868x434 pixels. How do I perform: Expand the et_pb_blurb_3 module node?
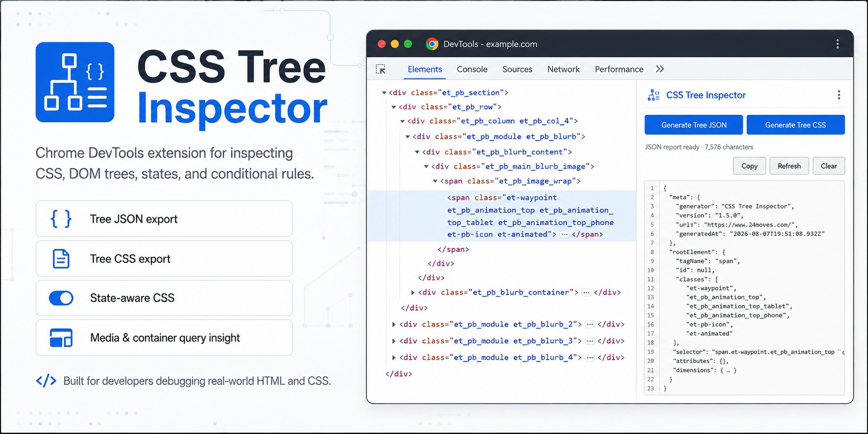pyautogui.click(x=394, y=341)
